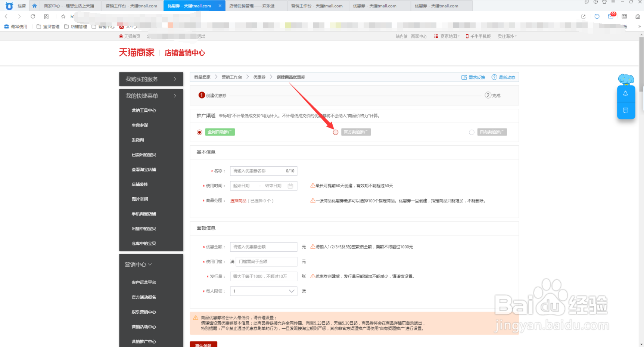The height and width of the screenshot is (347, 644).
Task: Bookmark page with the star icon
Action: click(63, 16)
